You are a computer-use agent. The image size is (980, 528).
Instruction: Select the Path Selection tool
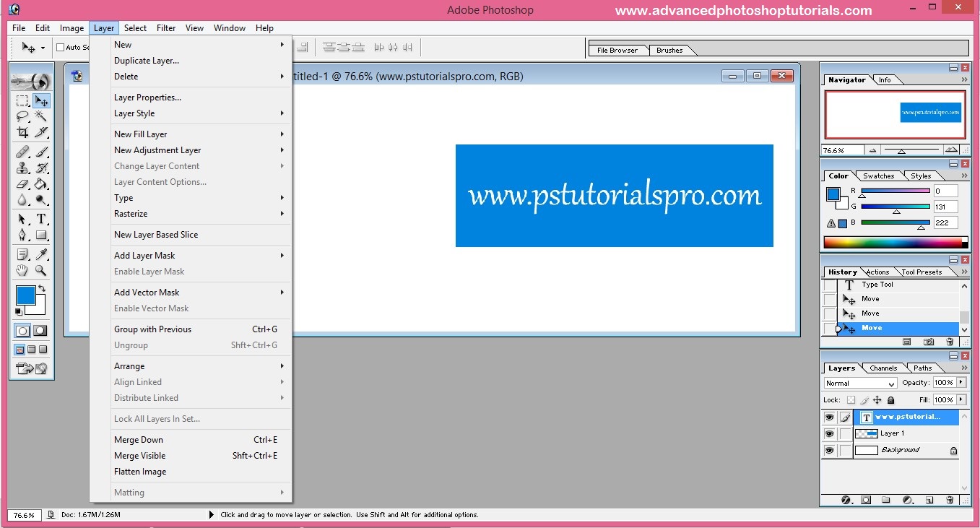[x=22, y=220]
